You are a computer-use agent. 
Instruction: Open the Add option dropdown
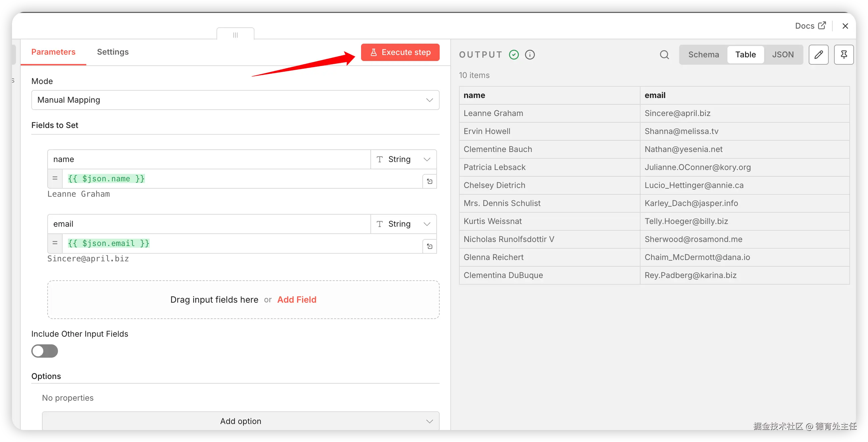[x=240, y=421]
